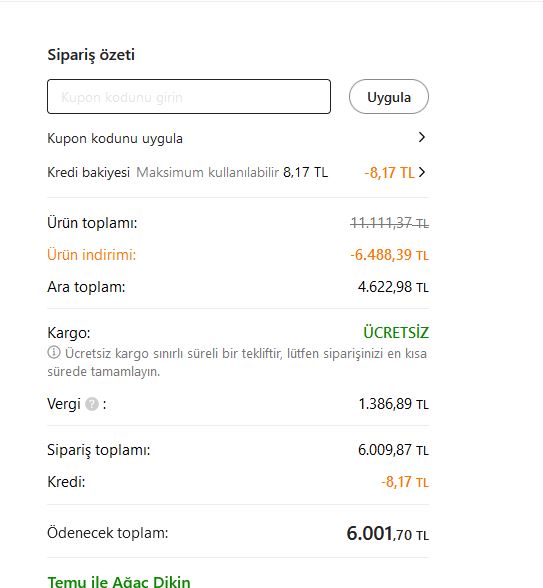Click the Sipariş özeti heading

91,55
